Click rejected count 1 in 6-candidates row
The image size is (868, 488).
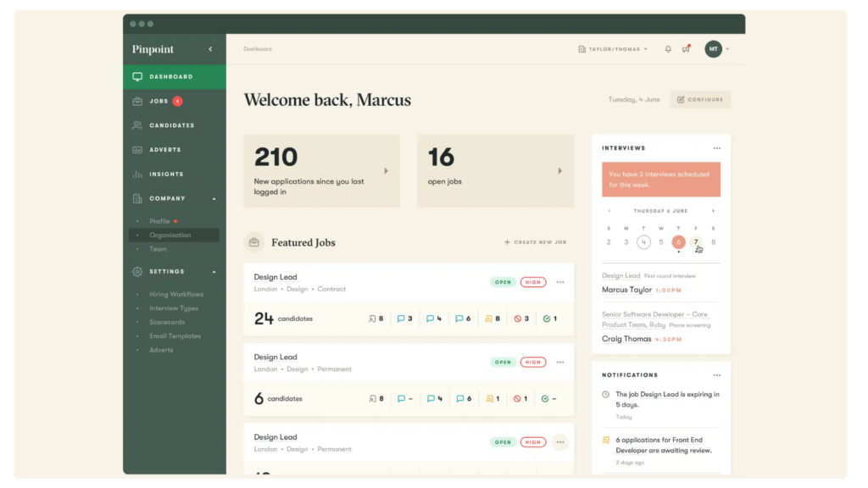pos(520,399)
